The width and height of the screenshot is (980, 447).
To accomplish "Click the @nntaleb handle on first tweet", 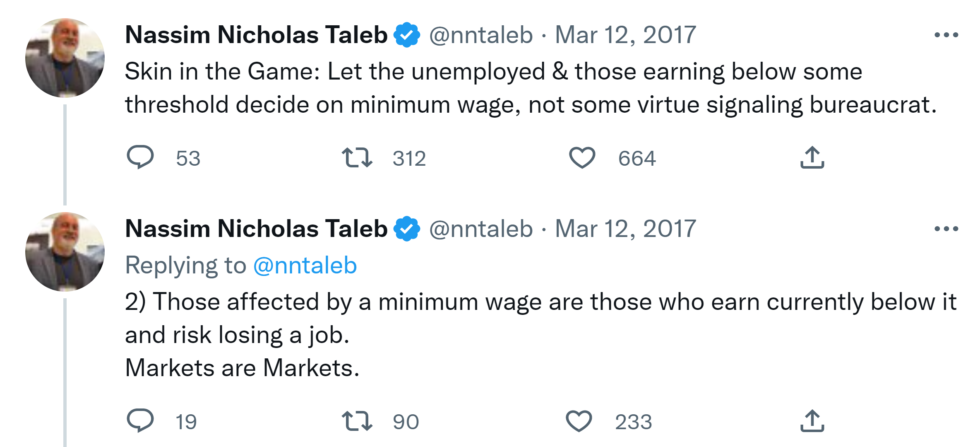I will pos(481,35).
